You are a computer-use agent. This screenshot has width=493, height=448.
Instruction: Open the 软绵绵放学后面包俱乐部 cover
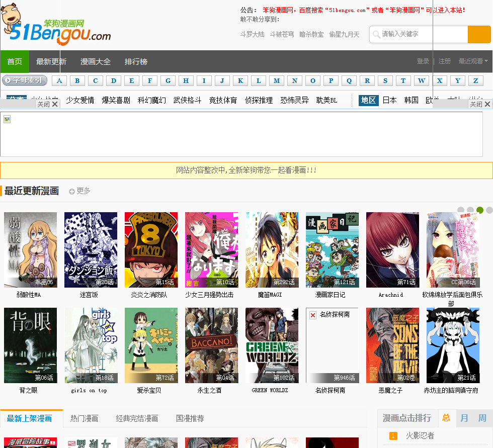pyautogui.click(x=453, y=250)
